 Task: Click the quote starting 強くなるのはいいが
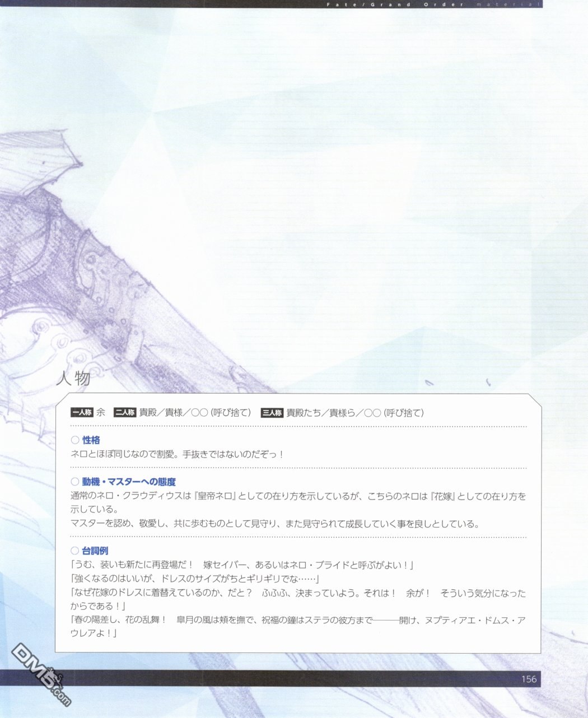coord(195,579)
